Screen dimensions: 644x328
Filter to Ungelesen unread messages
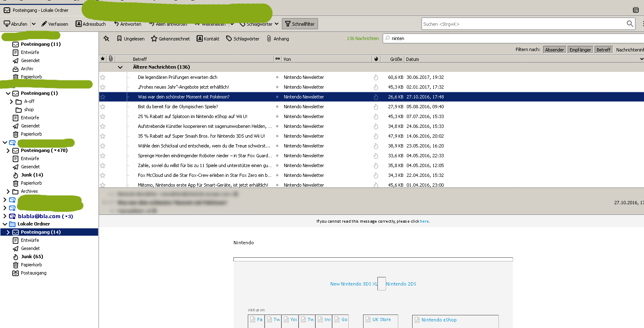point(130,39)
